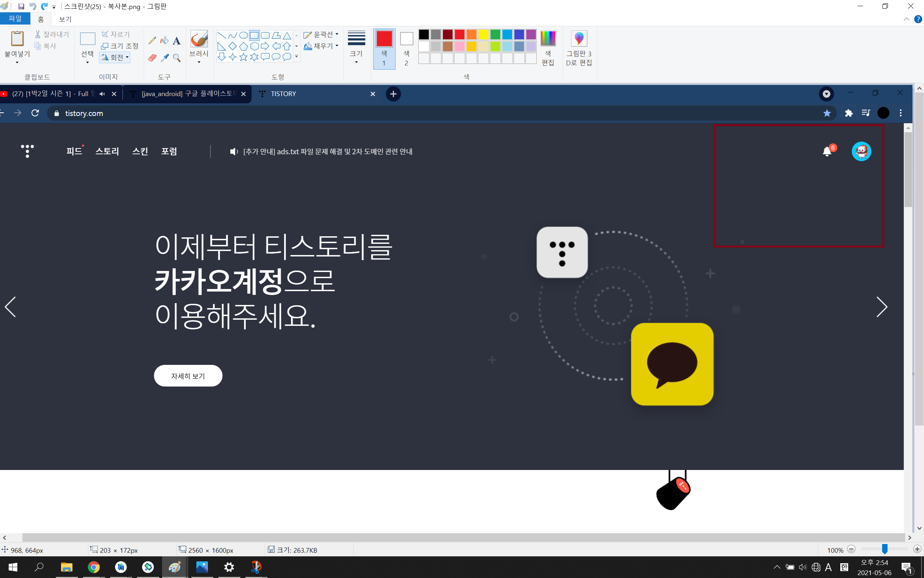Image resolution: width=924 pixels, height=578 pixels.
Task: Click the Cut (잘라내기) command
Action: coord(52,34)
